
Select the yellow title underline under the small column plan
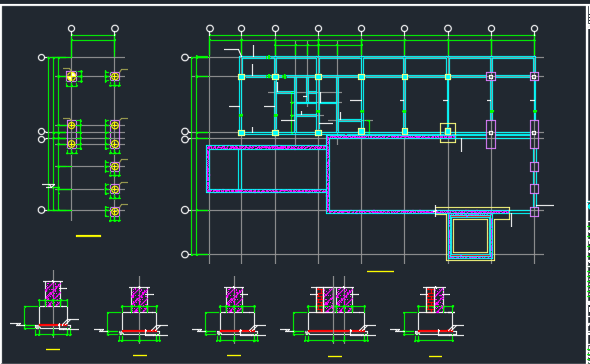click(88, 236)
